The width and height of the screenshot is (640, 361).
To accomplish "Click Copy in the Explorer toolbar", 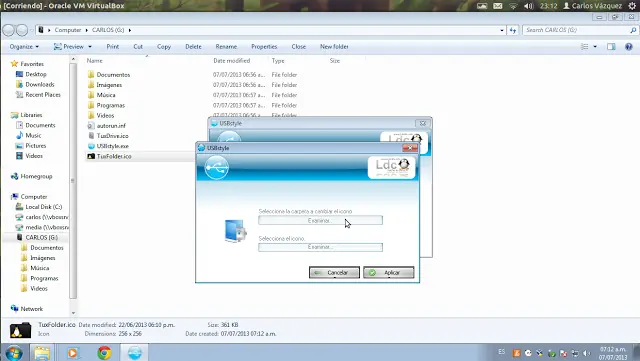I will tap(164, 47).
